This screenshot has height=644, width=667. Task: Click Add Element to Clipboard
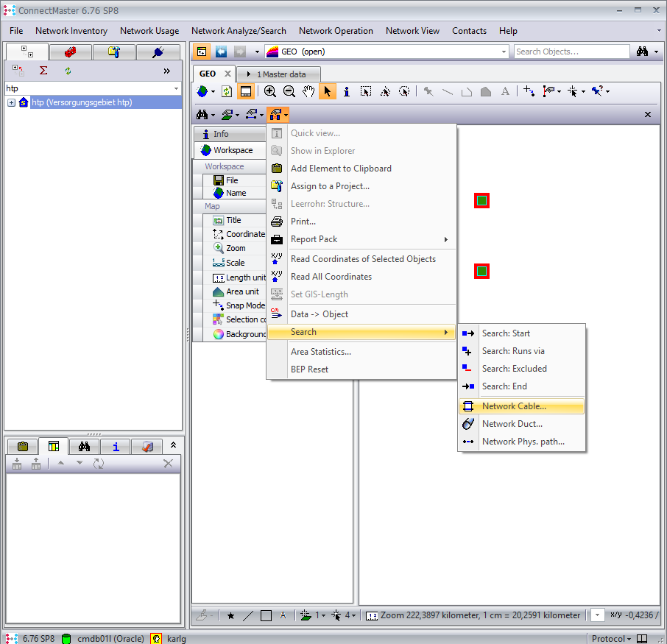[x=361, y=169]
